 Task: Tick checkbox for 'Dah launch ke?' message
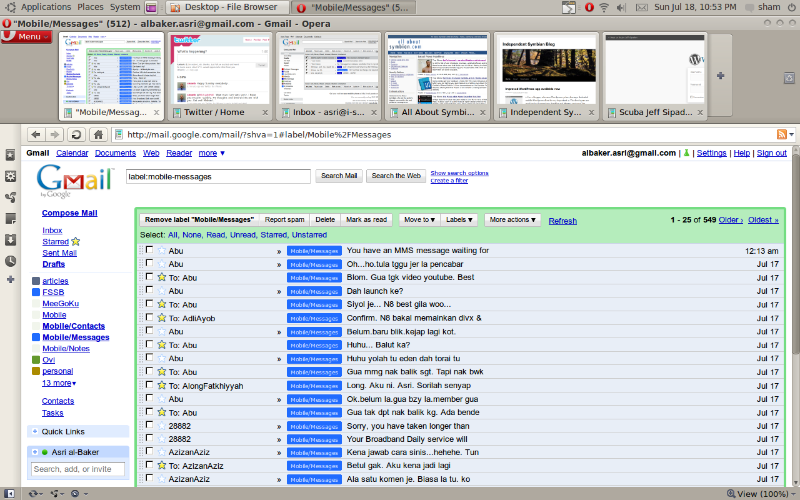(x=149, y=290)
